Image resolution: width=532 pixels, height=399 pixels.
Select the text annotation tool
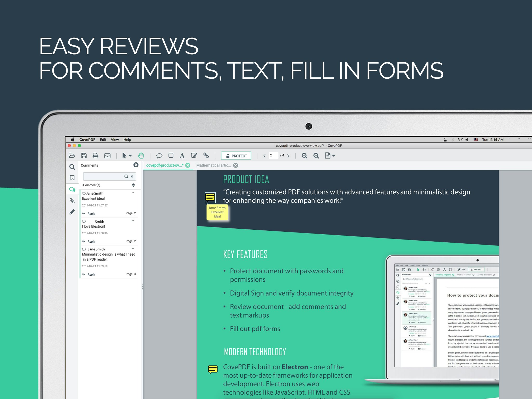point(182,155)
